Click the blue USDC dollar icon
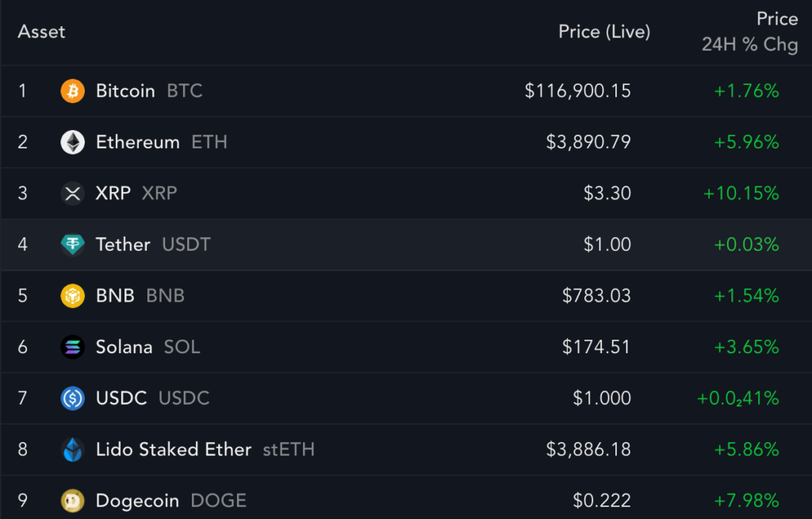812x519 pixels. point(72,398)
